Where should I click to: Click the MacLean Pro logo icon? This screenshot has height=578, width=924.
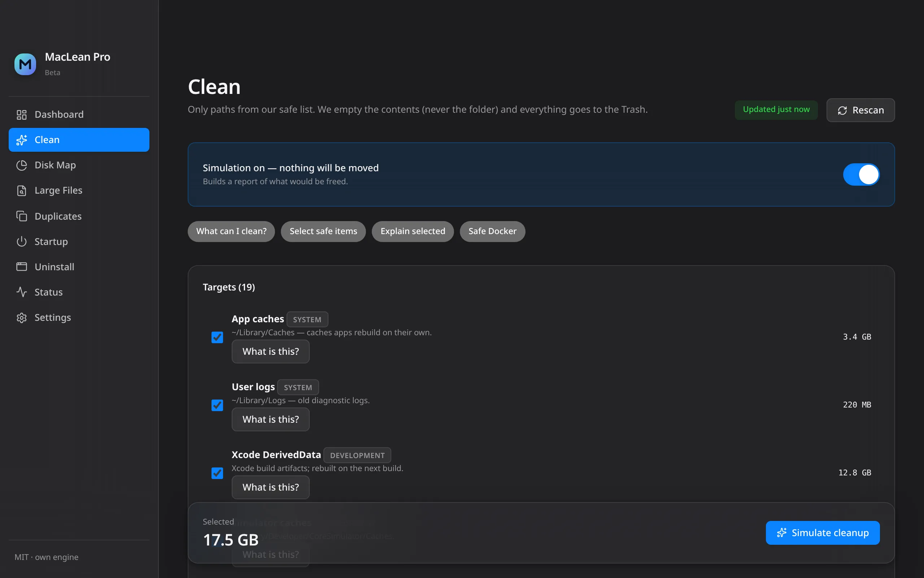pos(25,64)
